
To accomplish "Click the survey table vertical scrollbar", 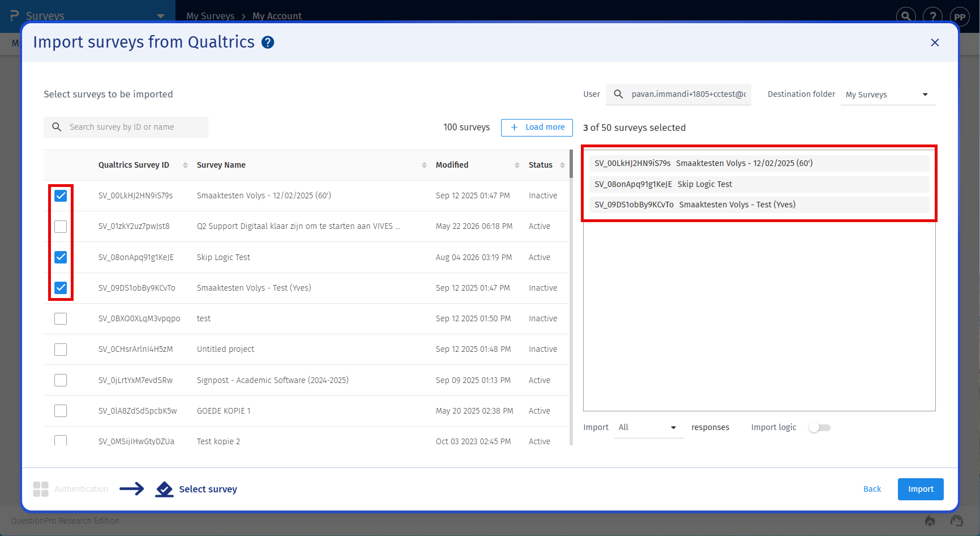I will [x=571, y=164].
